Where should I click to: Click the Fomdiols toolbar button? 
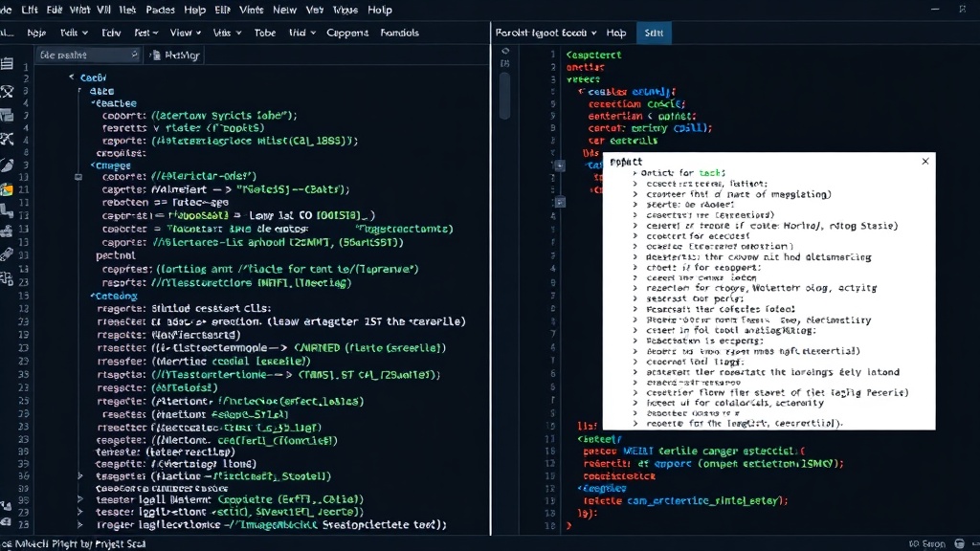coord(399,33)
